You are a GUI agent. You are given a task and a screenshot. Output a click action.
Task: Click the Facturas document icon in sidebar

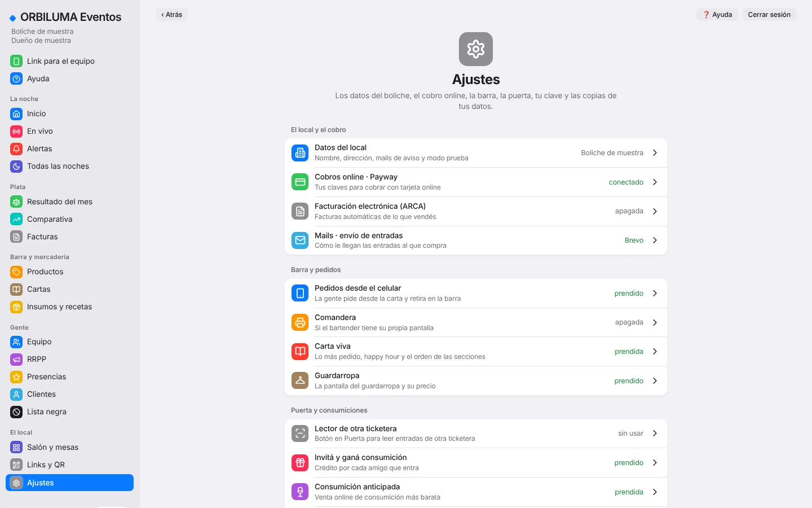(x=16, y=237)
